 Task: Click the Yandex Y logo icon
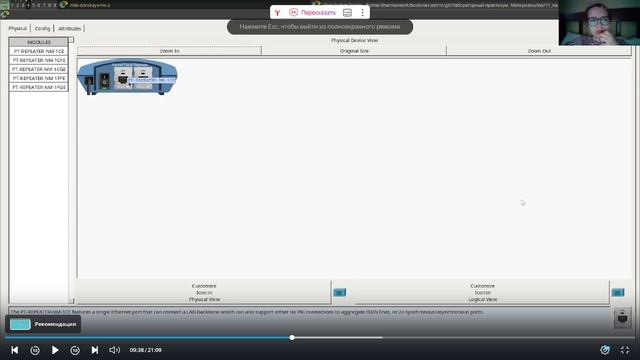coord(278,13)
